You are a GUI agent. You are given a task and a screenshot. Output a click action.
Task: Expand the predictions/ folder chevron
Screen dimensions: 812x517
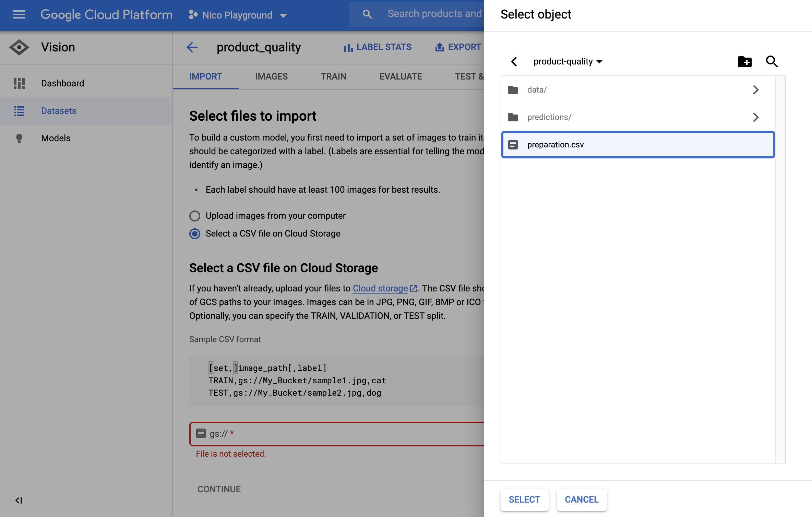click(756, 117)
